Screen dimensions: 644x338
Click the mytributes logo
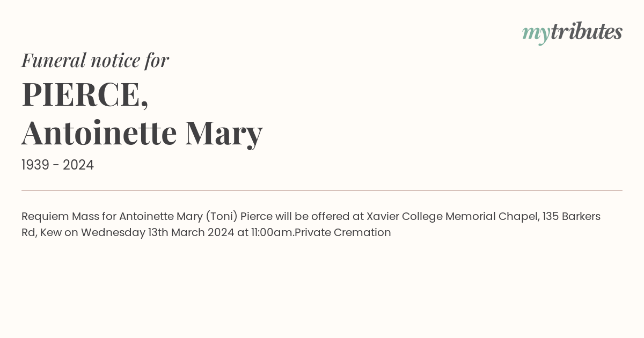[x=572, y=33]
